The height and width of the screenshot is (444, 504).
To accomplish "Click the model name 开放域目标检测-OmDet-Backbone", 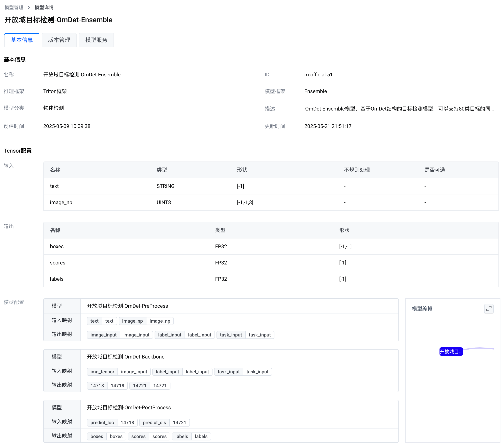I will (126, 357).
